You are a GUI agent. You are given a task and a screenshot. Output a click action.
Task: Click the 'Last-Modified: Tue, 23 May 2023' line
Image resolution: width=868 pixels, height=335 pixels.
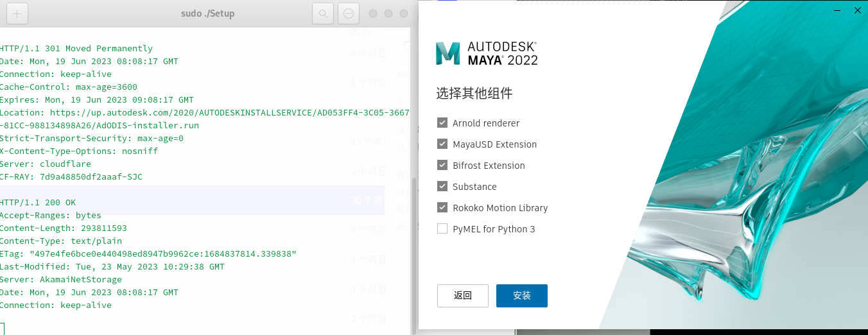[x=112, y=266]
